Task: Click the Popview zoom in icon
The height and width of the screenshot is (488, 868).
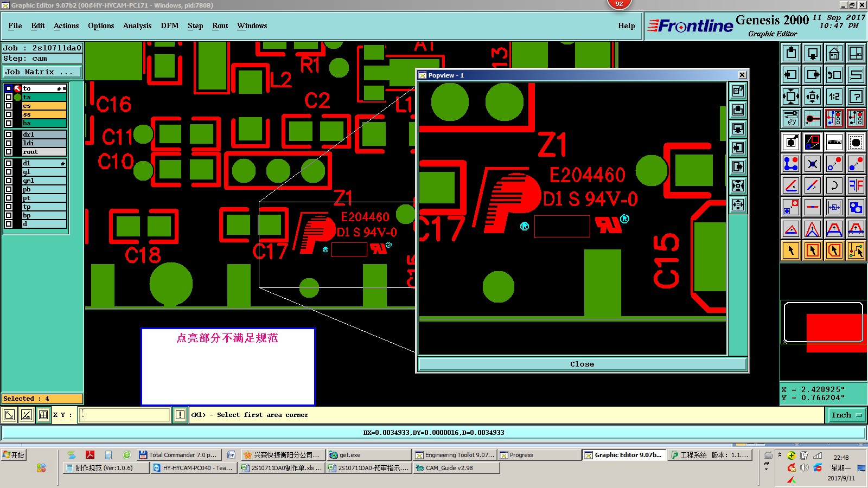Action: pyautogui.click(x=738, y=186)
